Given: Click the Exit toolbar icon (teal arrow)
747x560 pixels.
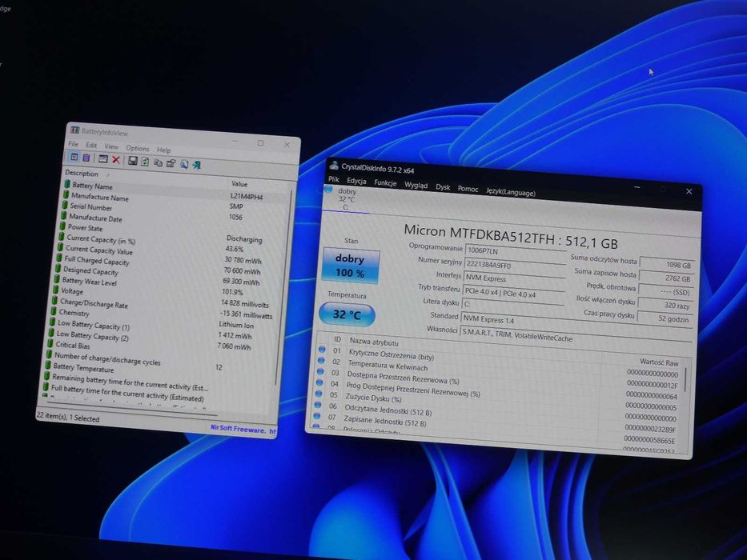Looking at the screenshot, I should [196, 166].
